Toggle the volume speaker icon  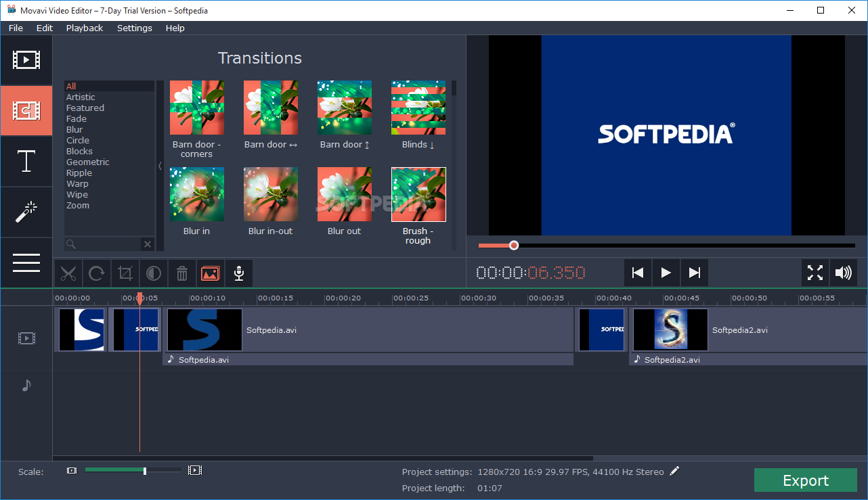click(843, 273)
